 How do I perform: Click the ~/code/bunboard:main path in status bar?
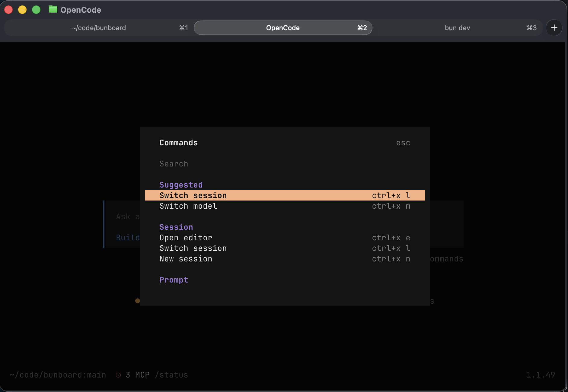58,375
